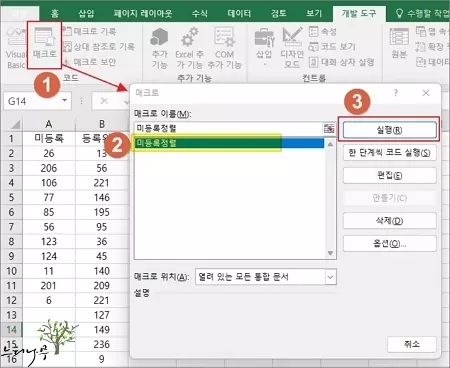Open the 검토 ribbon tab

278,13
